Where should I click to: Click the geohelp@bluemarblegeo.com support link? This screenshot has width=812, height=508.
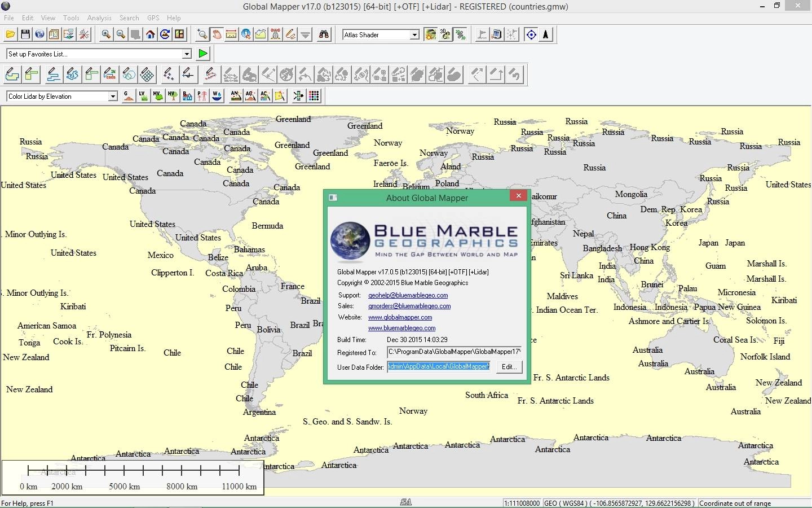tap(408, 295)
